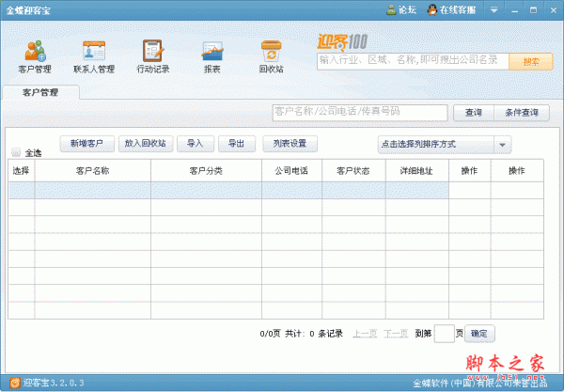Click the 详细地址 column header

(416, 171)
